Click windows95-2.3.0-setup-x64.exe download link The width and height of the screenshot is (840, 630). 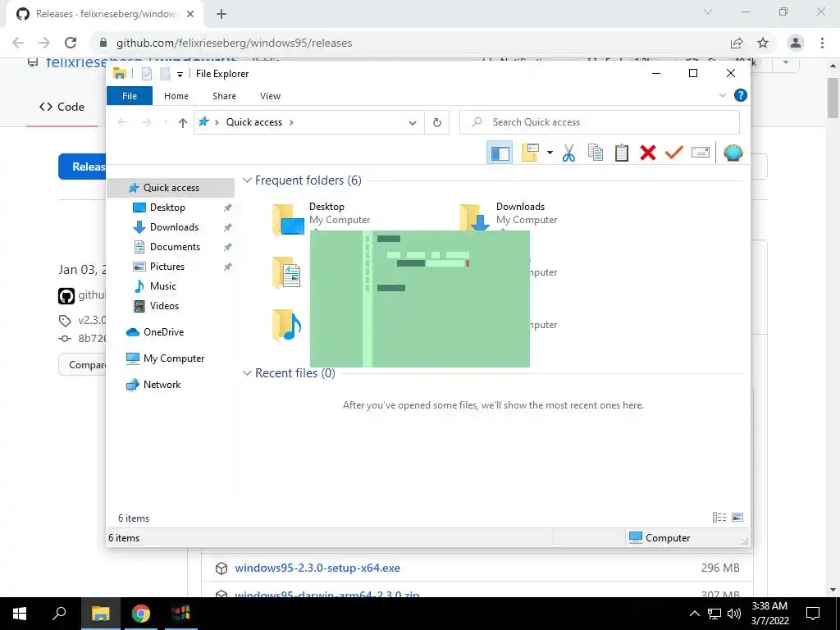click(x=317, y=568)
